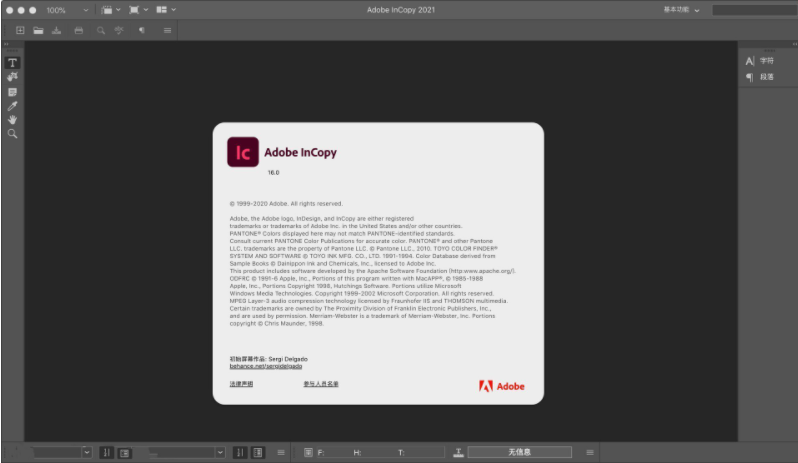Select the Zoom magnifier tool in toolbox
798x463 pixels.
pos(13,133)
